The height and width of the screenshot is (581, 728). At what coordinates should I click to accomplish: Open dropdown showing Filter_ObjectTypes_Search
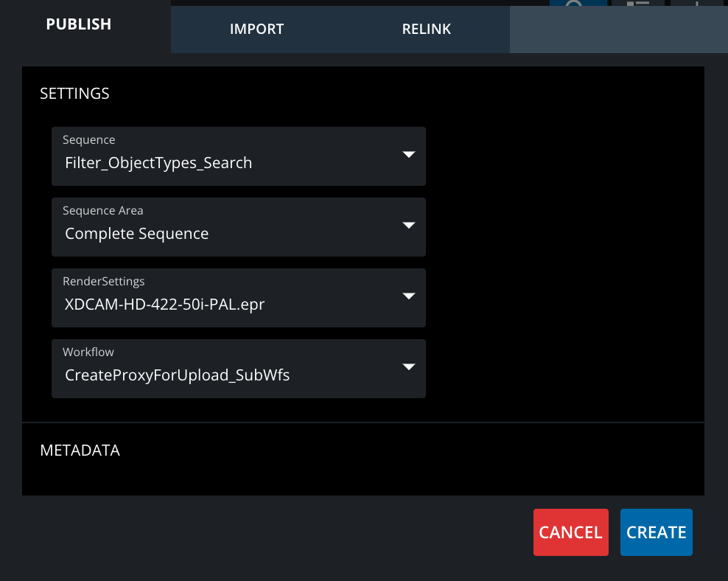click(221, 163)
